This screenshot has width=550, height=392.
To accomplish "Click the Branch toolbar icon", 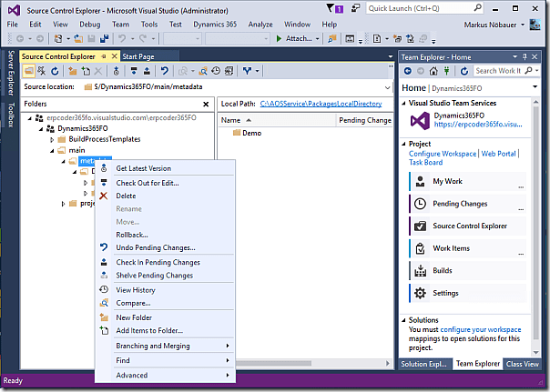I will coord(248,71).
